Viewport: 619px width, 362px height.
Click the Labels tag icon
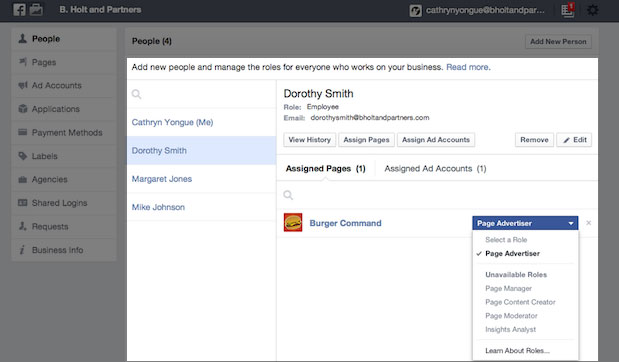pyautogui.click(x=23, y=156)
